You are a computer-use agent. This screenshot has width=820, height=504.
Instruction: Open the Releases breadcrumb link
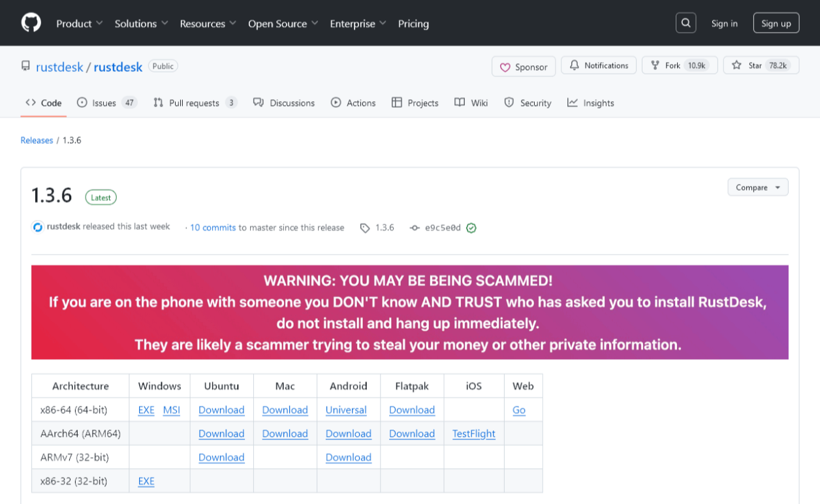pyautogui.click(x=37, y=140)
